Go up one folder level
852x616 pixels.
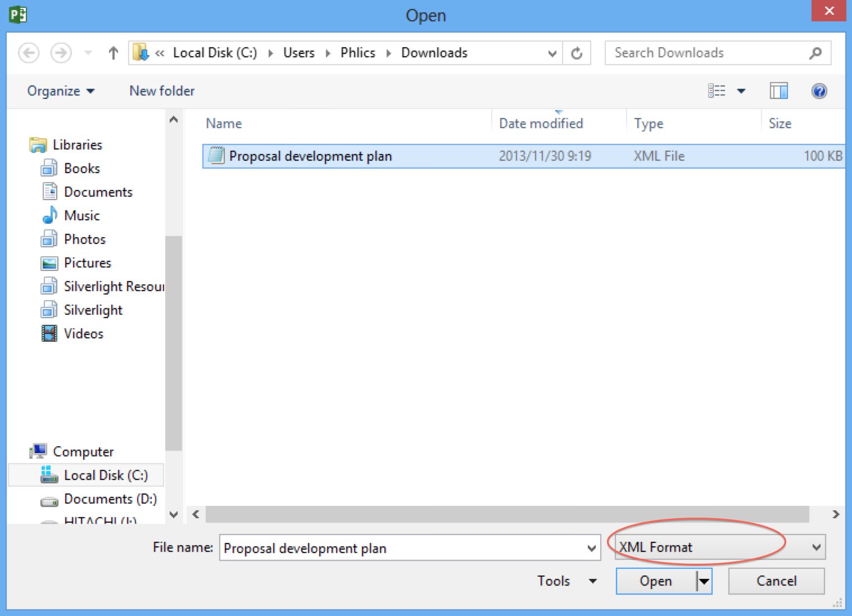tap(113, 53)
